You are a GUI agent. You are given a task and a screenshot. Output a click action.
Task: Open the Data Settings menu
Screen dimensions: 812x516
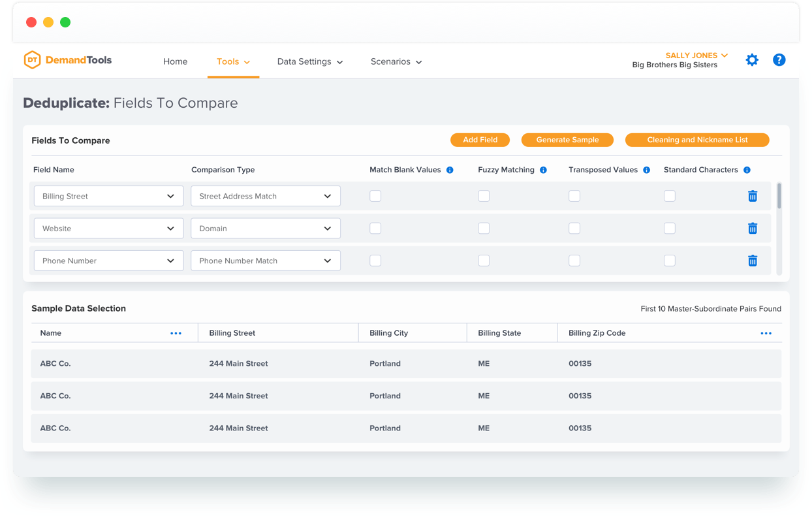pyautogui.click(x=310, y=61)
